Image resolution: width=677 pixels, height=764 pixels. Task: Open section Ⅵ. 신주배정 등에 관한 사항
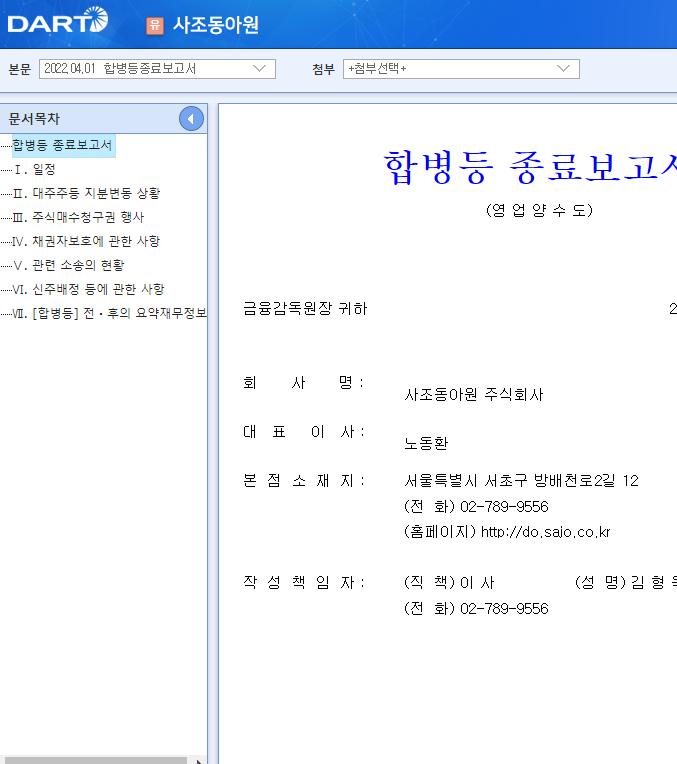(x=89, y=289)
